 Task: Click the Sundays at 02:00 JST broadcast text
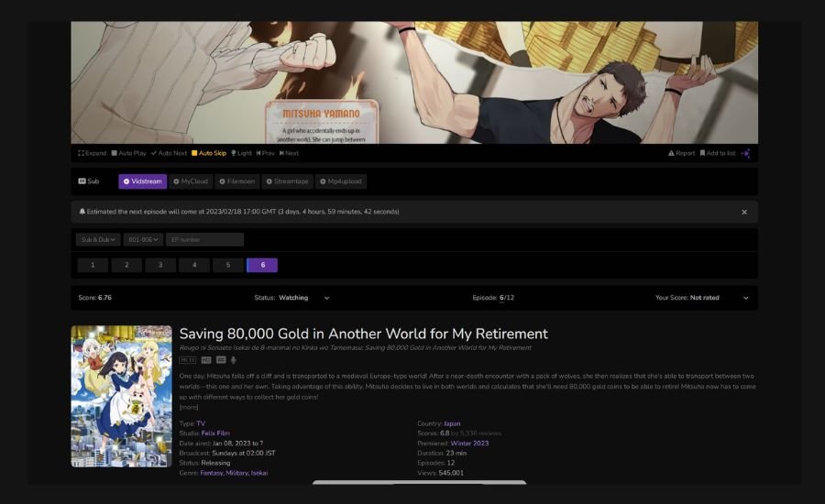click(244, 453)
